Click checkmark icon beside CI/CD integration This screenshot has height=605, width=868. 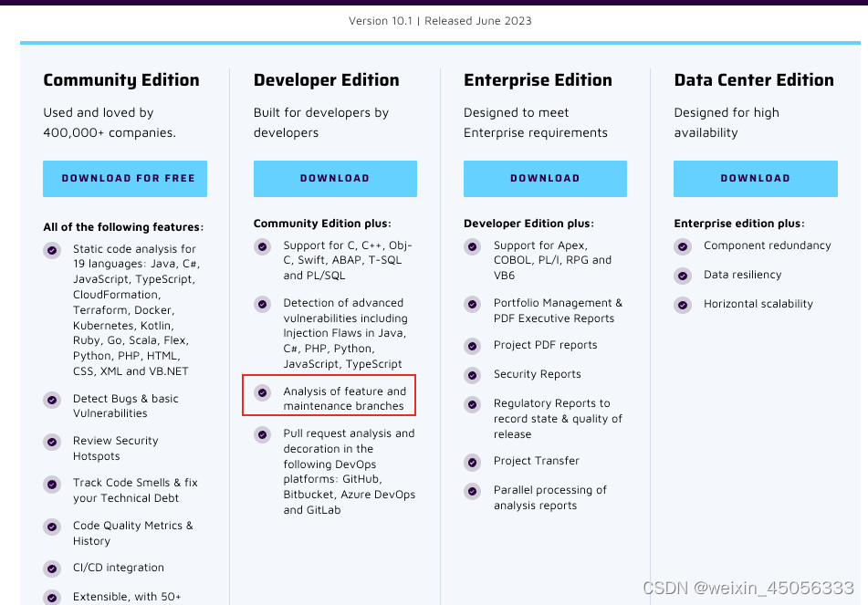52,568
